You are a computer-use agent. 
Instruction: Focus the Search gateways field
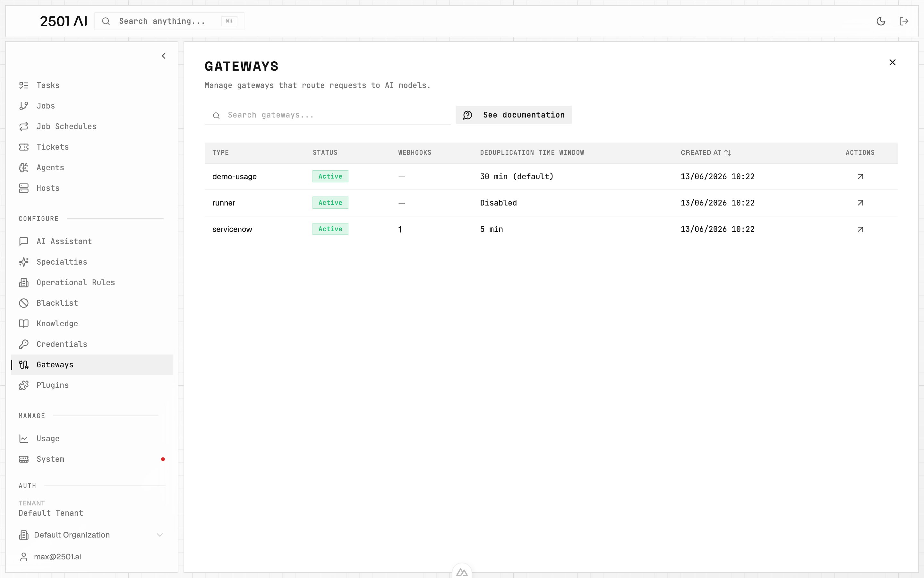[x=328, y=115]
